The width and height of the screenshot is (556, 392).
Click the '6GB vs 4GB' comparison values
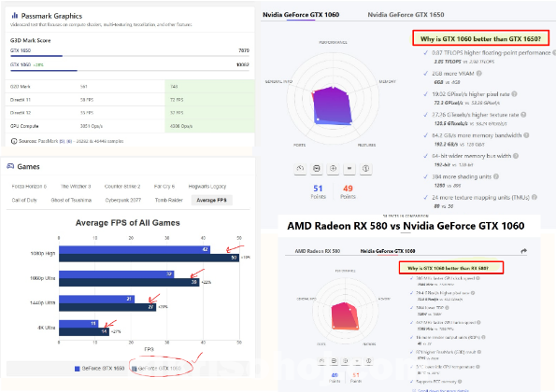(447, 82)
